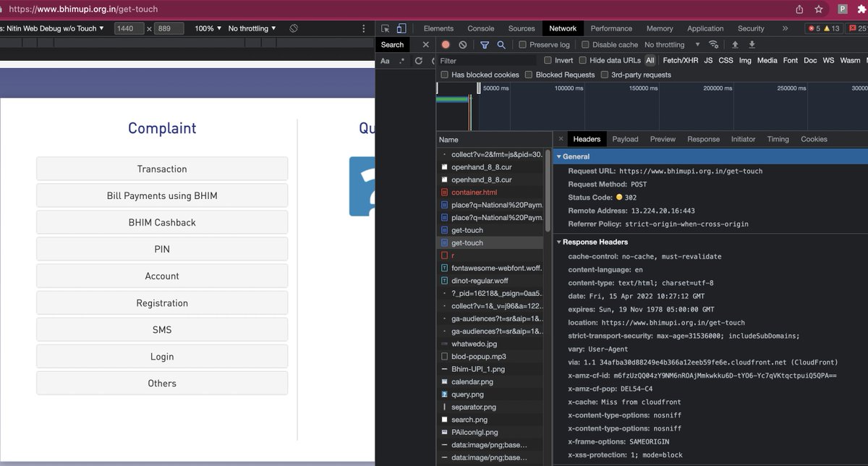The width and height of the screenshot is (868, 466).
Task: Show the error count badge
Action: pyautogui.click(x=814, y=28)
